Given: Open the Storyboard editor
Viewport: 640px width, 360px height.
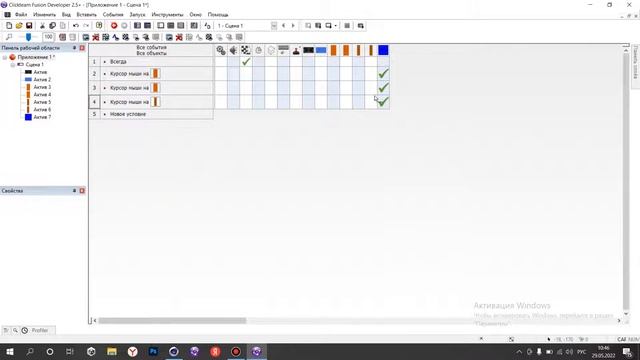Looking at the screenshot, I should (137, 26).
